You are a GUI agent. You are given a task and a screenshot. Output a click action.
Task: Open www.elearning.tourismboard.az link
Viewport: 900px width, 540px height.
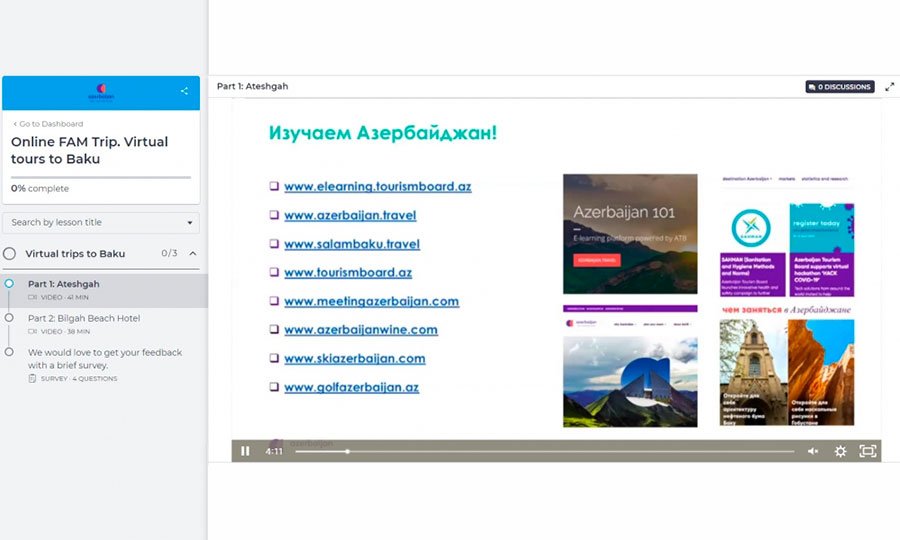coord(378,187)
